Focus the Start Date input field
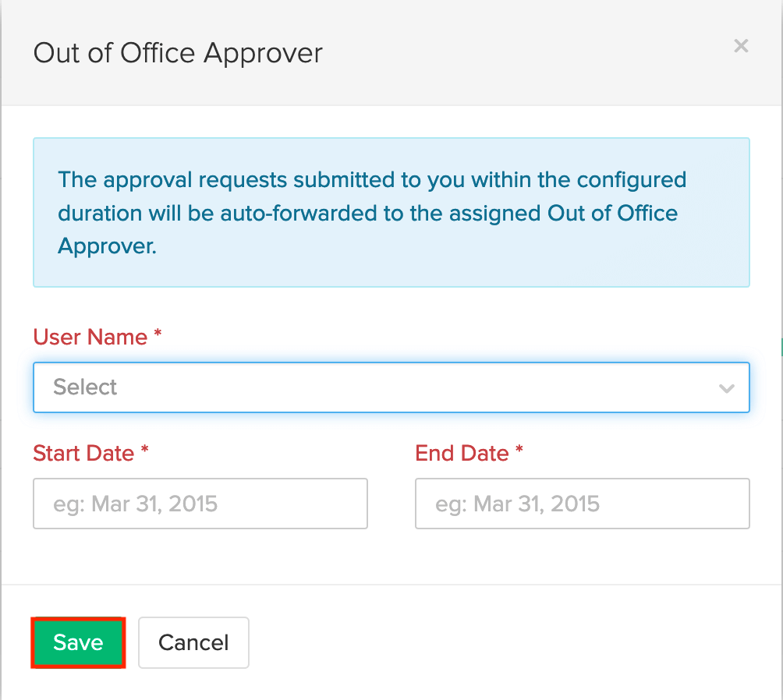Viewport: 783px width, 700px height. coord(200,504)
